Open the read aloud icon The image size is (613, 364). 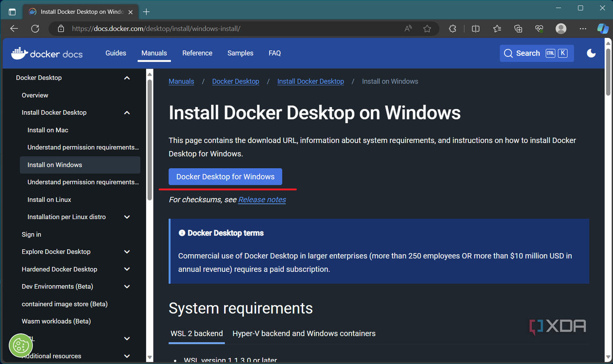(408, 28)
